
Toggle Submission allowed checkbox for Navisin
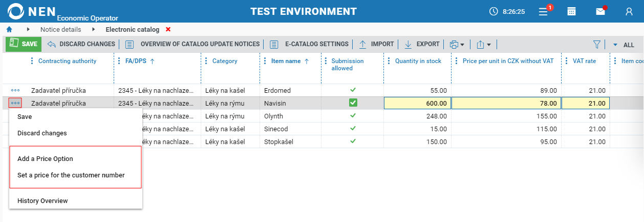point(353,103)
